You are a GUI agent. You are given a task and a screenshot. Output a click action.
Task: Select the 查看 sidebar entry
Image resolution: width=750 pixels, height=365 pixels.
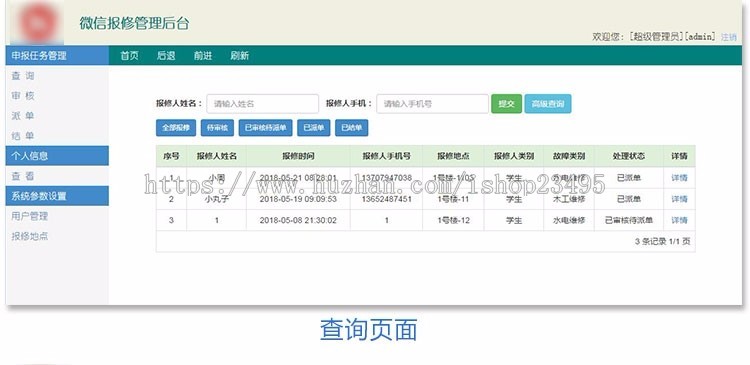tap(23, 177)
